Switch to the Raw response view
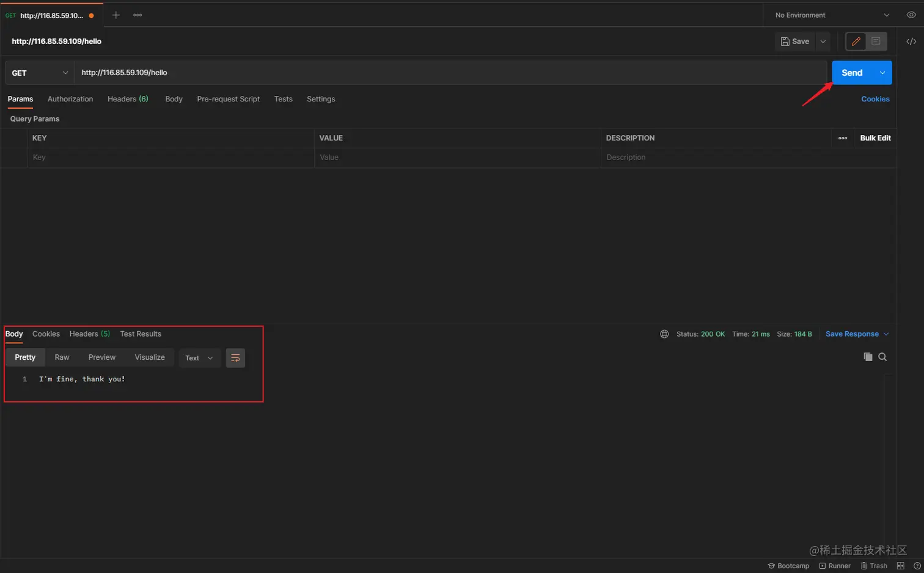This screenshot has height=573, width=924. 62,357
